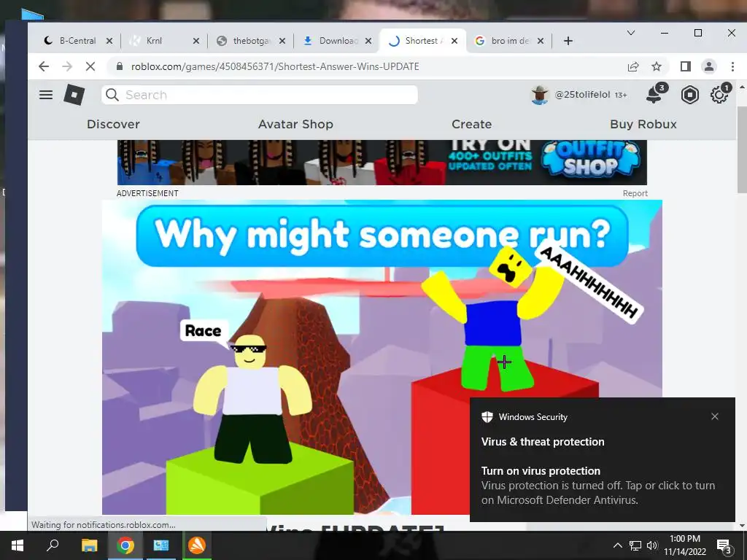
Task: Click the padlock site info icon
Action: click(x=120, y=66)
